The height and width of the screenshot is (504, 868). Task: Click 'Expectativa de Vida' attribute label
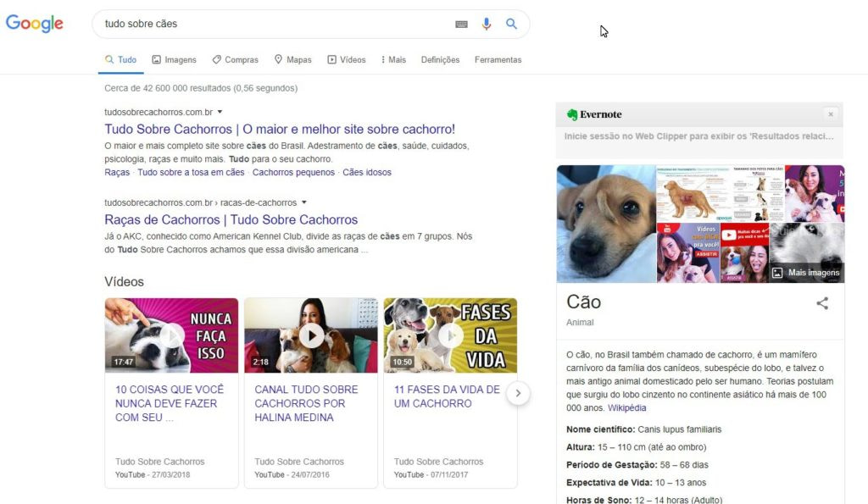(x=609, y=483)
